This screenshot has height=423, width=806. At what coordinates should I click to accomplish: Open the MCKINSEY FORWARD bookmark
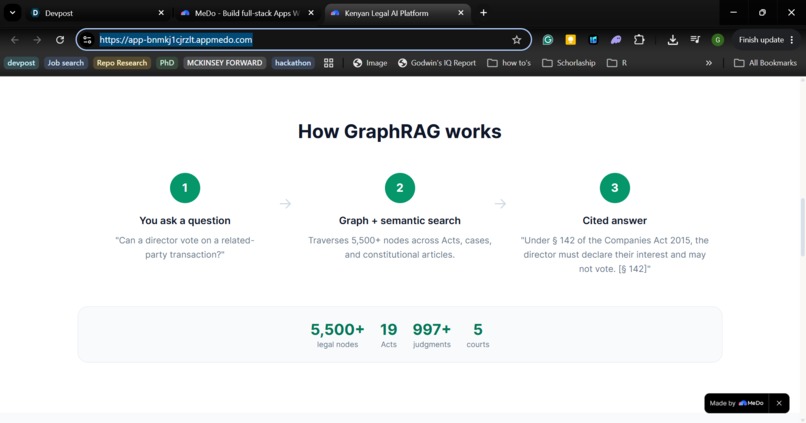224,63
